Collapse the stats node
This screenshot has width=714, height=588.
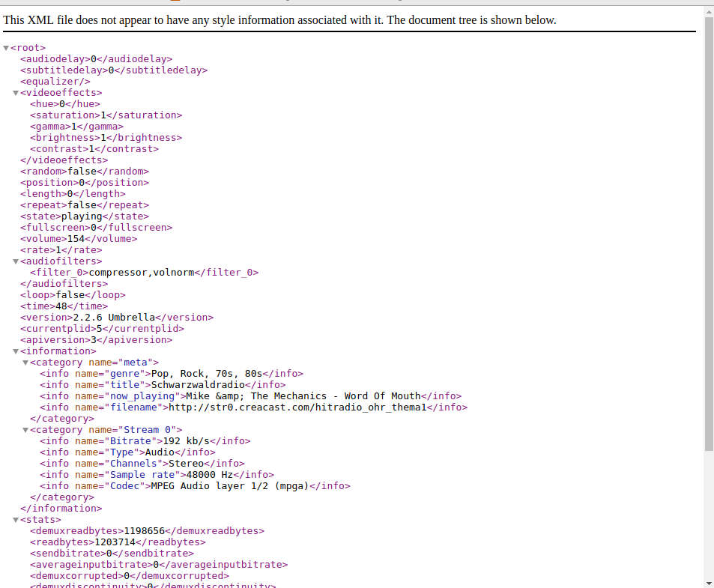pos(16,520)
